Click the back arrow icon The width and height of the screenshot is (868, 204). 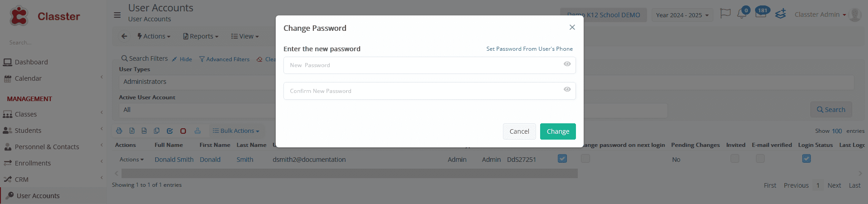[124, 36]
